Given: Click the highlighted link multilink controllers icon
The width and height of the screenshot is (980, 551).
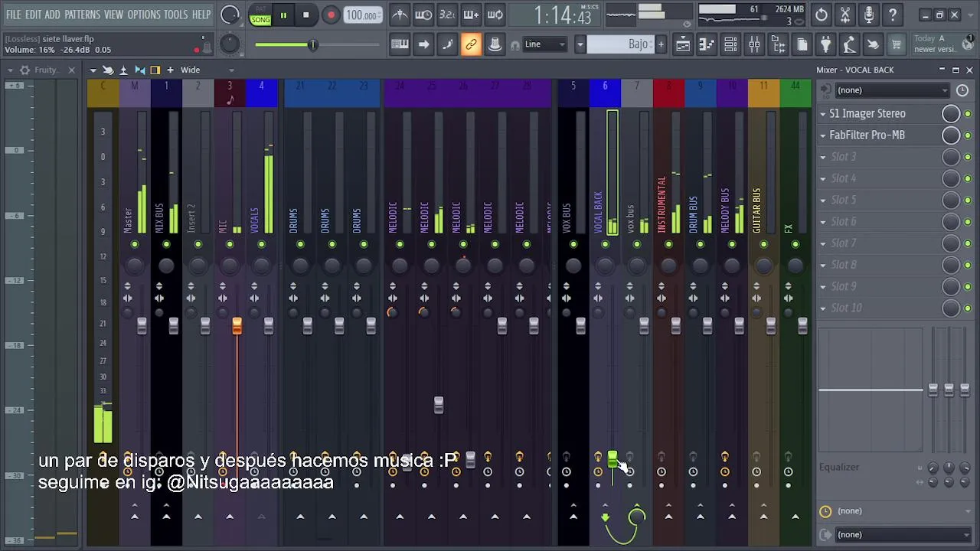Looking at the screenshot, I should pyautogui.click(x=471, y=44).
